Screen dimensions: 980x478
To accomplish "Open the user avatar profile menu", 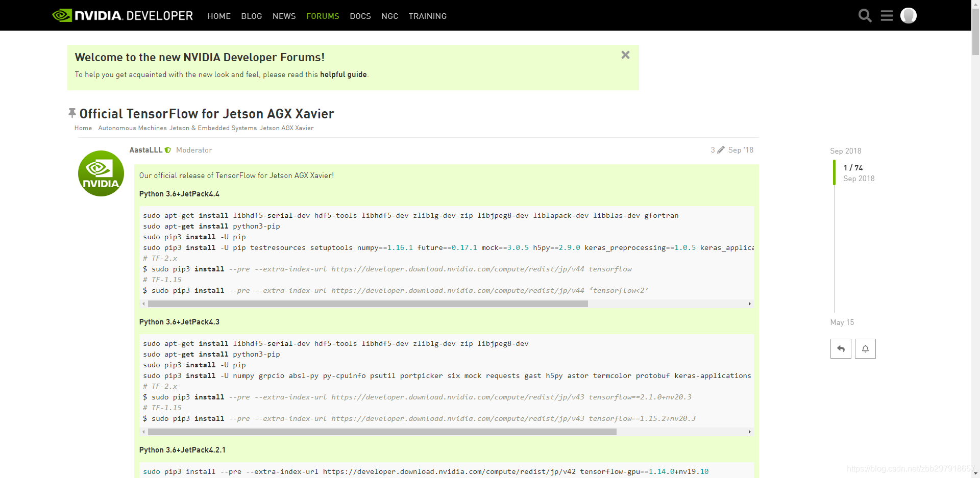I will [x=908, y=16].
